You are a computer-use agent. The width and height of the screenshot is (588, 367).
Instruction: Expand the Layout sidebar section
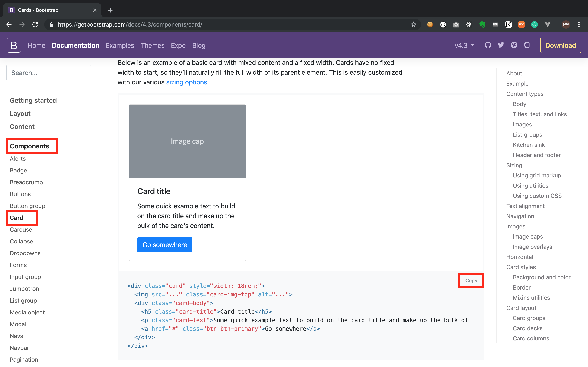coord(20,114)
